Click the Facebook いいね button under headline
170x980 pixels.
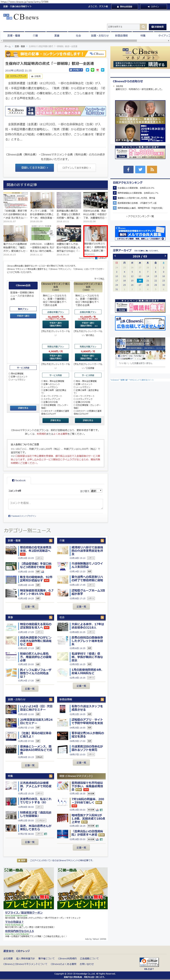tap(76, 70)
